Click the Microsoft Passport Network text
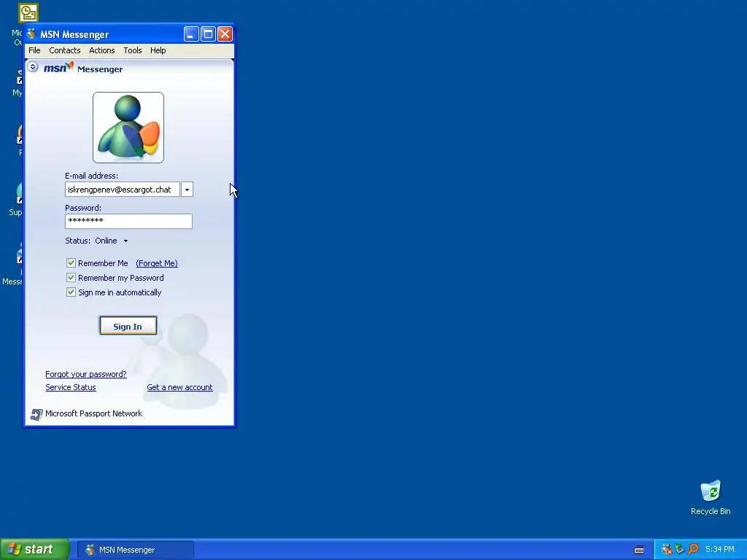The image size is (747, 560). click(94, 414)
